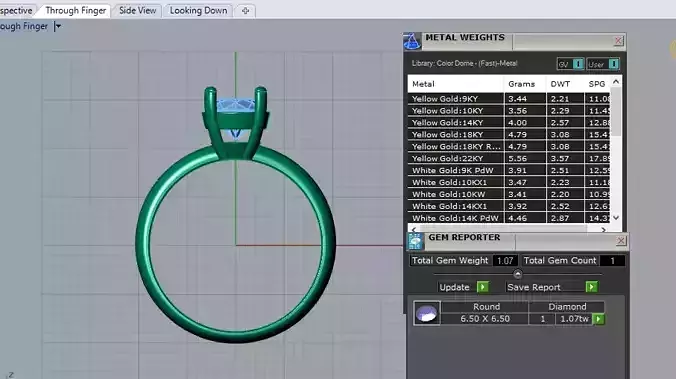Click the 4.00 grams cell
Image resolution: width=676 pixels, height=379 pixels.
pyautogui.click(x=525, y=123)
